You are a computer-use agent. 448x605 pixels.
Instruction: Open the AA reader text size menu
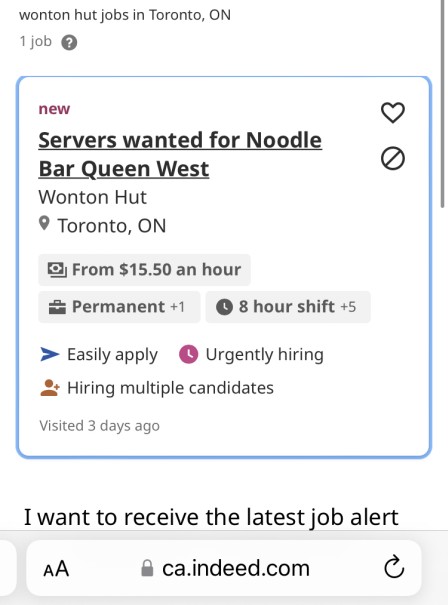click(56, 569)
